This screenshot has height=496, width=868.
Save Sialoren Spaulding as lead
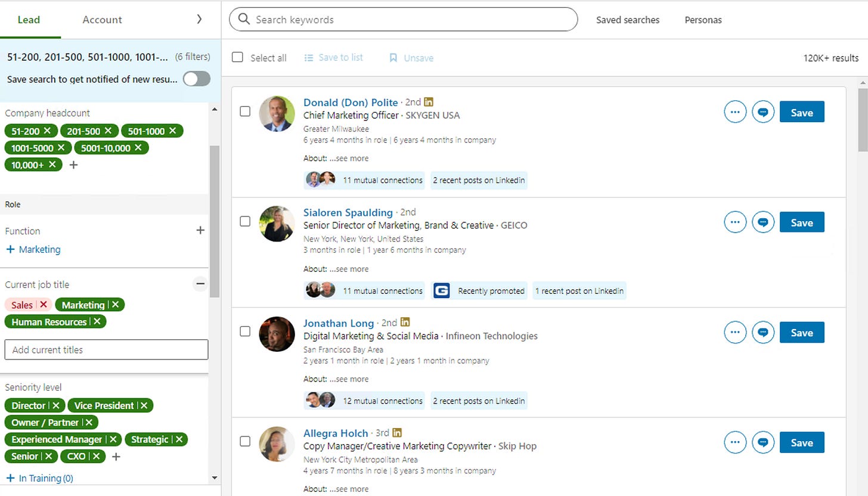802,222
